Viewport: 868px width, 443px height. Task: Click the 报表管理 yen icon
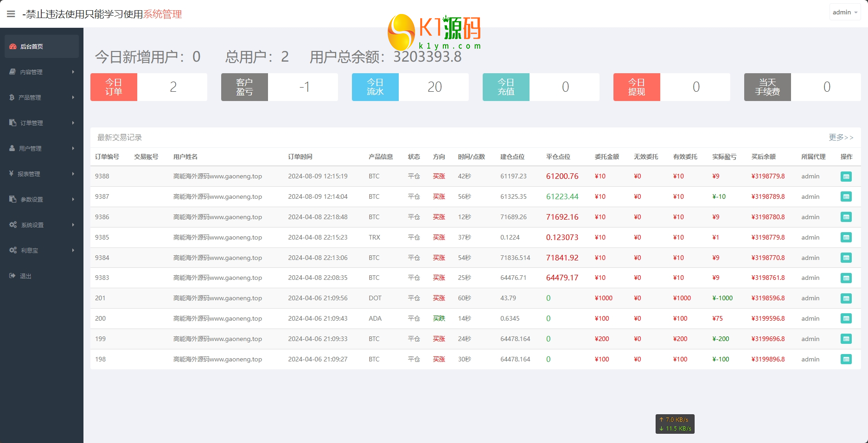pyautogui.click(x=12, y=174)
